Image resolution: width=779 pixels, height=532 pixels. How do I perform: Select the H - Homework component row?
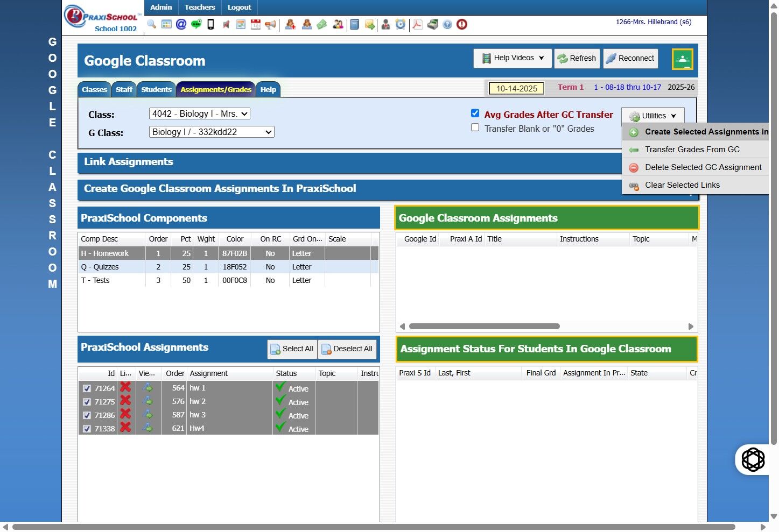coord(228,253)
